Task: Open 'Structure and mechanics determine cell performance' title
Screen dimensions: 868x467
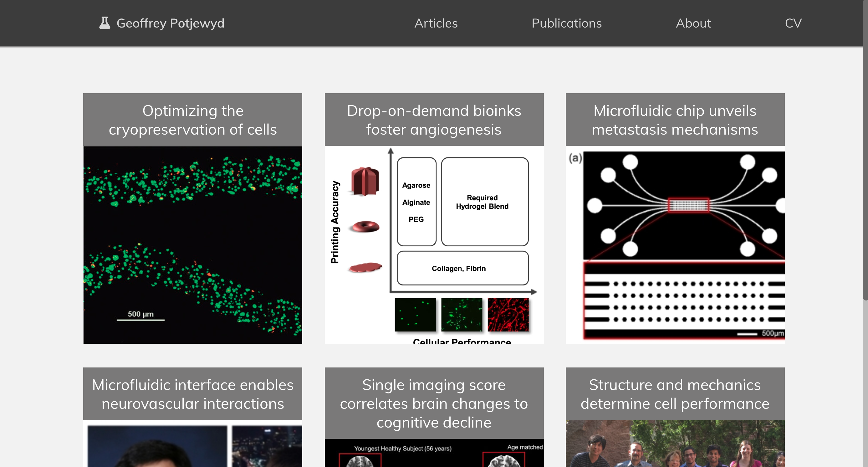Action: pyautogui.click(x=675, y=394)
